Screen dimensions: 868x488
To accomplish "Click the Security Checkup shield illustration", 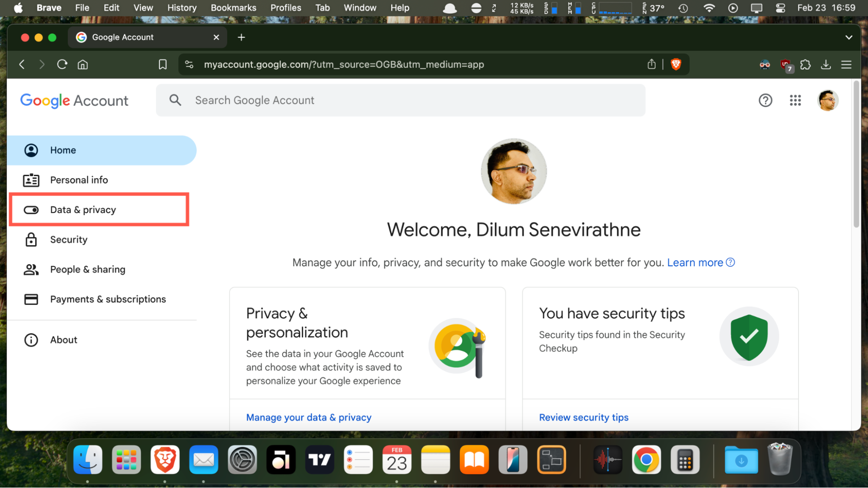I will [x=749, y=337].
